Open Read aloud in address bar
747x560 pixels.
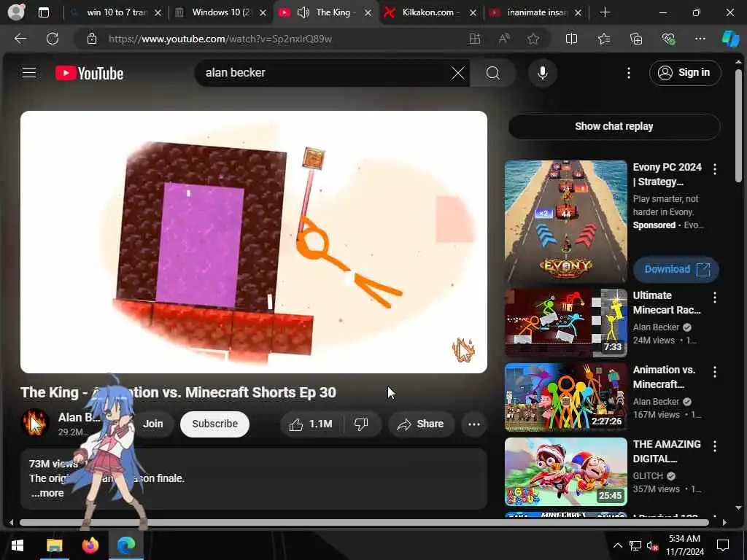click(504, 39)
